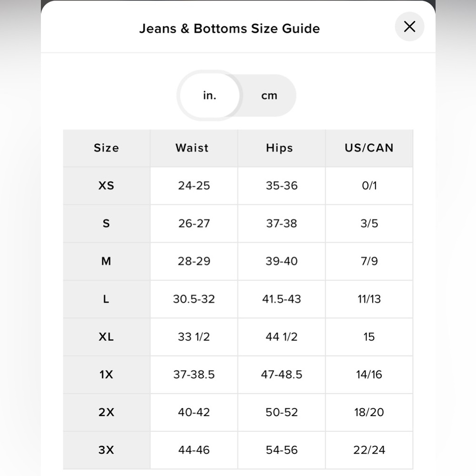This screenshot has width=476, height=476.
Task: Click the Waist column header
Action: coord(192,148)
